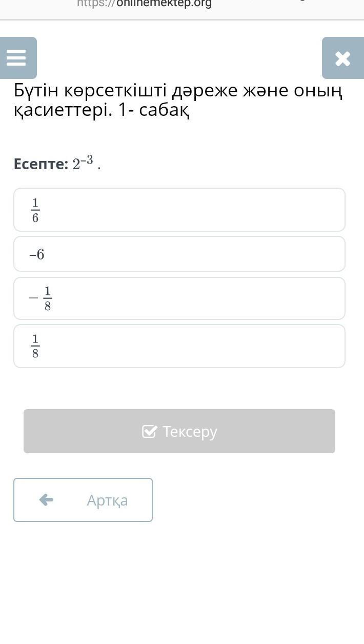Click the fraction 1/6 text
This screenshot has height=644, width=364.
tap(35, 210)
